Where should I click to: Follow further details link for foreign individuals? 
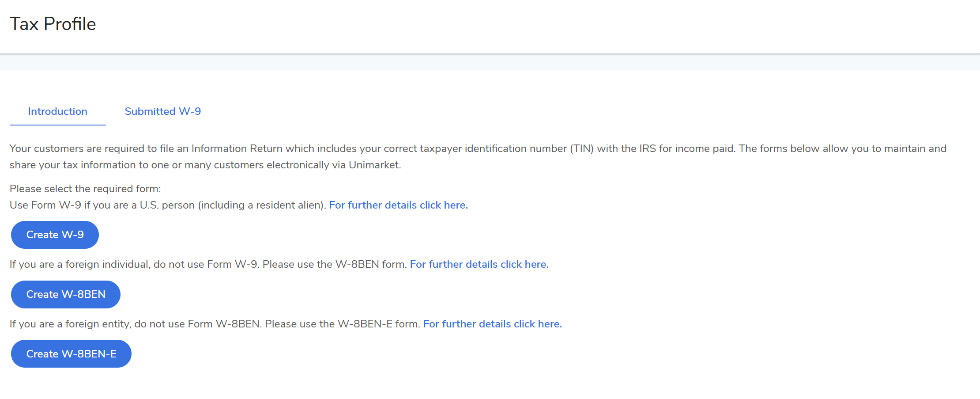tap(479, 264)
